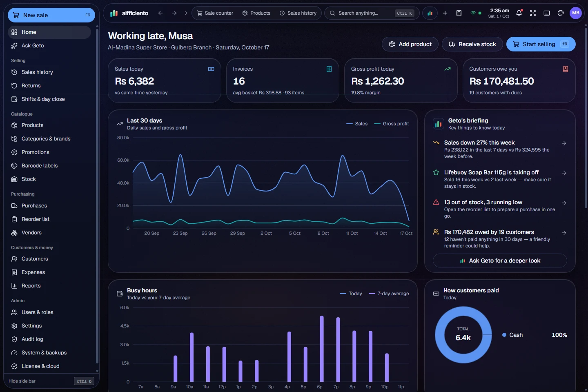This screenshot has width=588, height=392.
Task: Open the Sales down 27% briefing arrow
Action: [x=564, y=143]
